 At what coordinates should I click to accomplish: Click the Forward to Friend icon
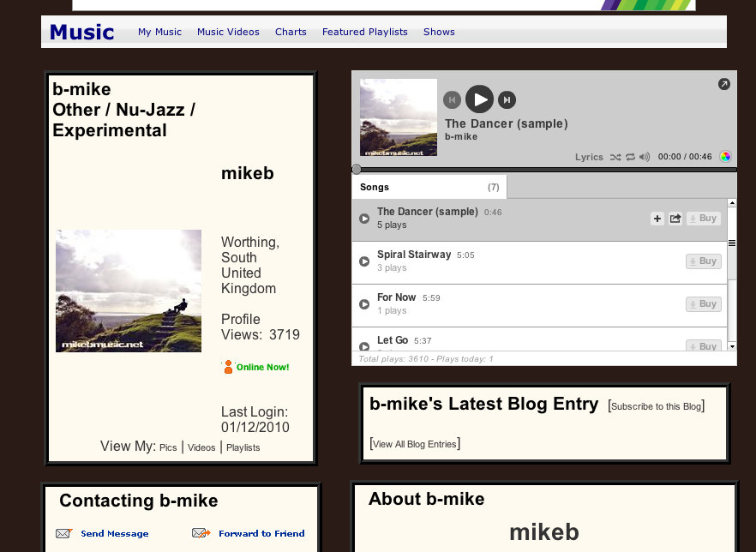click(x=201, y=533)
